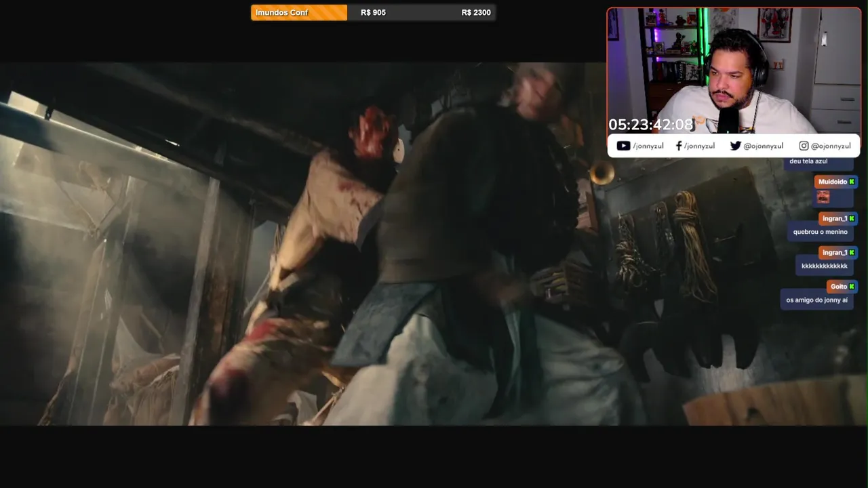Click the 'os amigo do jonny aí' message
This screenshot has width=868, height=488.
816,300
